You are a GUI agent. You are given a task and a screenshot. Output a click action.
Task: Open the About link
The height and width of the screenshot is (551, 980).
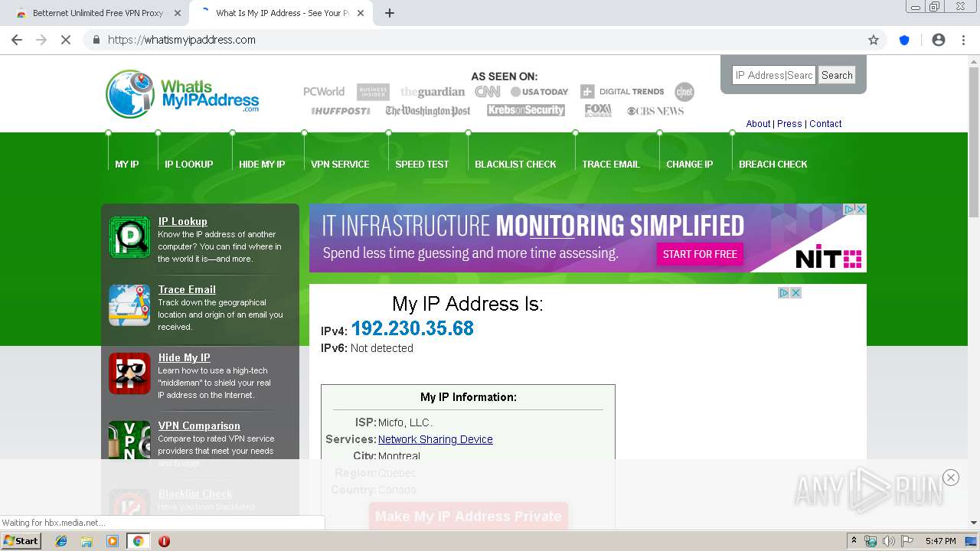pyautogui.click(x=758, y=124)
